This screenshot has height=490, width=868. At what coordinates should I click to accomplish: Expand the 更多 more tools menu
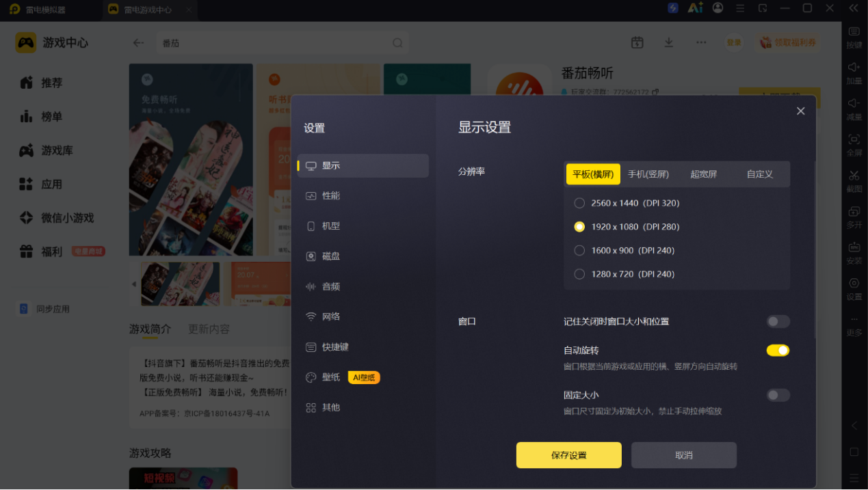854,325
